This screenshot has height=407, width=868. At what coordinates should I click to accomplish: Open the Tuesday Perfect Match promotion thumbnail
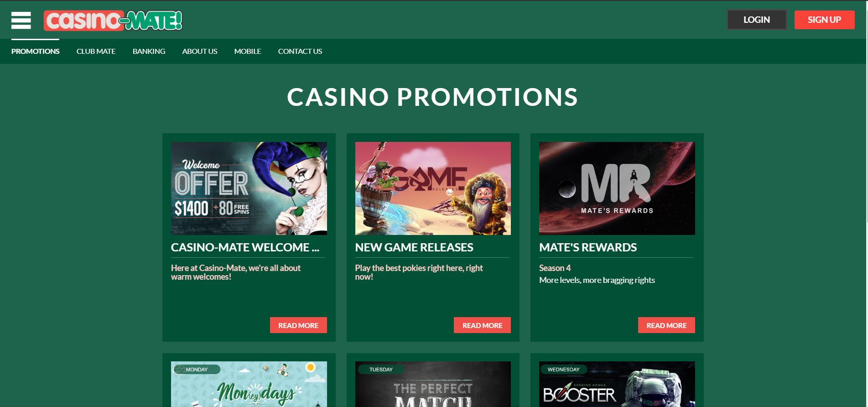(433, 384)
